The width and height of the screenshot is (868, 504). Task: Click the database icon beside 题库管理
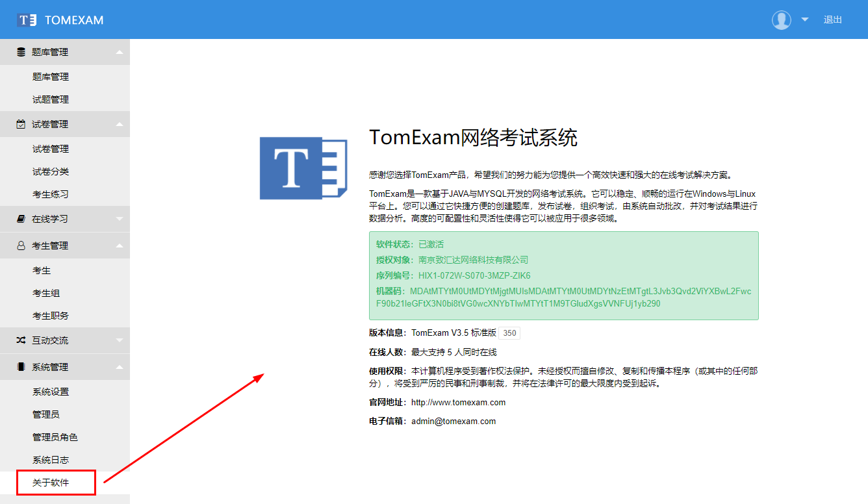point(21,52)
